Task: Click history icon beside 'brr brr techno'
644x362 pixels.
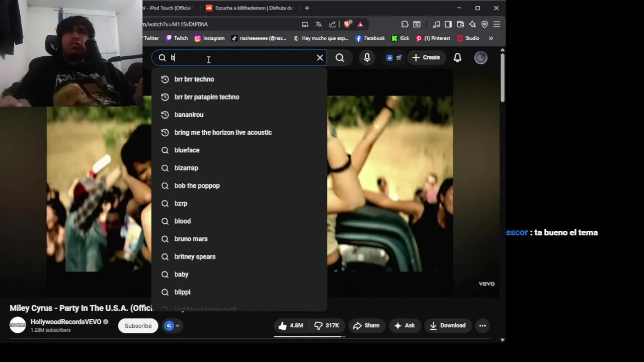Action: pyautogui.click(x=165, y=79)
